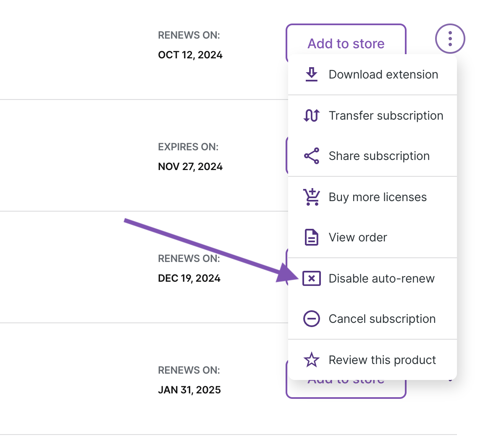Viewport: 504px width, 440px height.
Task: Click the top Add to store button
Action: click(346, 43)
